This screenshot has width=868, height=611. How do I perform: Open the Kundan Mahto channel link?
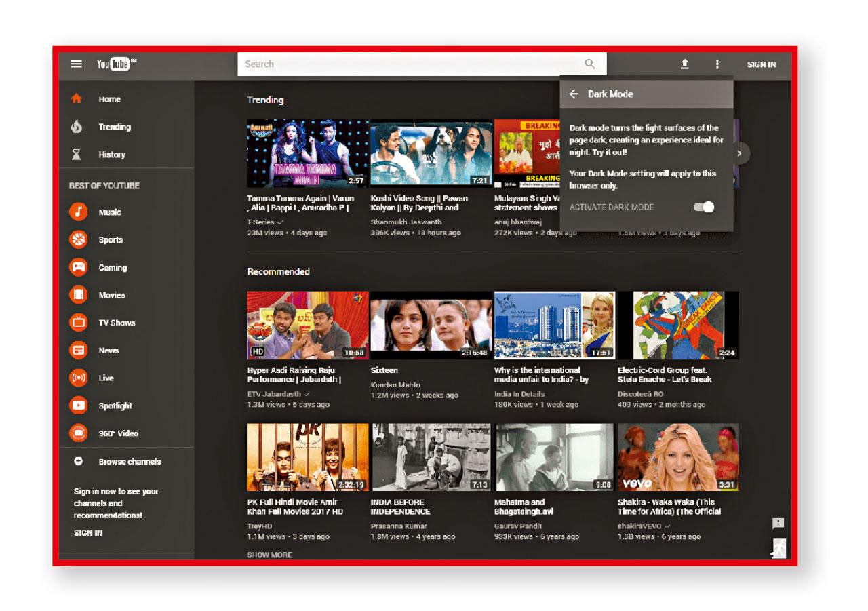395,385
